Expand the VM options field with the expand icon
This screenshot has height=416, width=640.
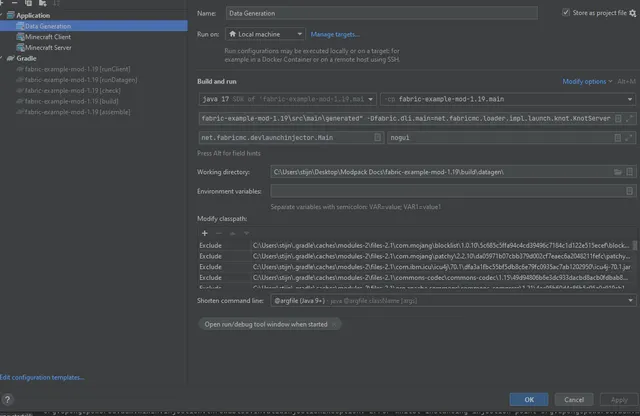click(629, 118)
